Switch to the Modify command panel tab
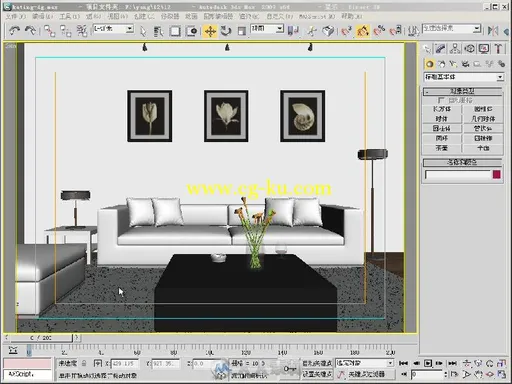 [x=441, y=49]
